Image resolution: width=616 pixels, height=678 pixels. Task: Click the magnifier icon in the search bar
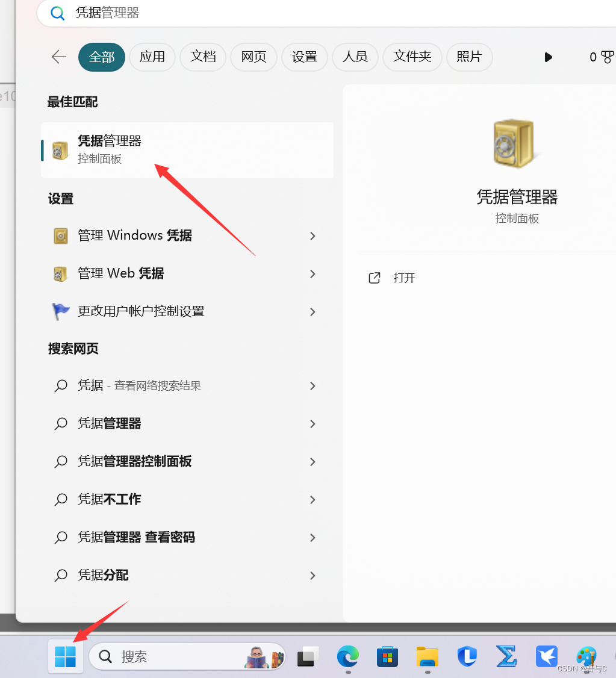point(58,13)
